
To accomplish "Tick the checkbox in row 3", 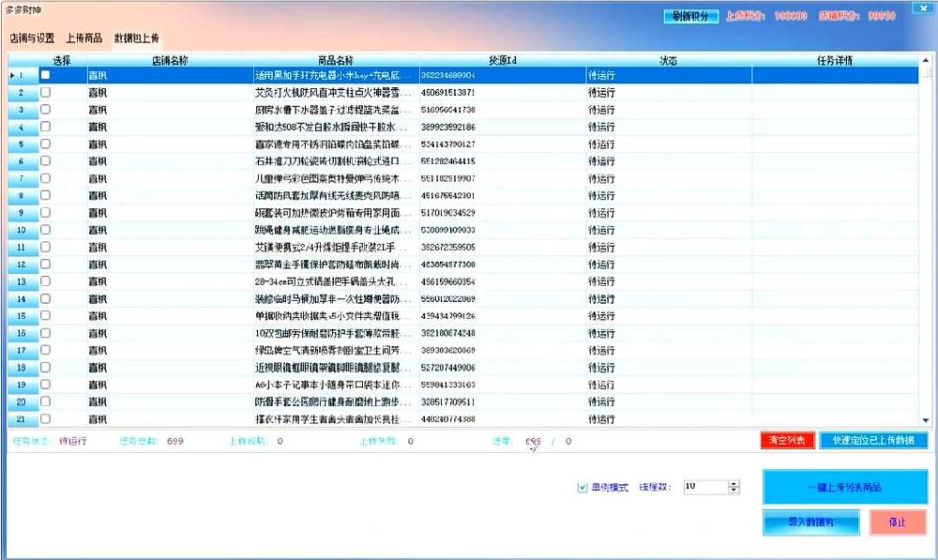I will pyautogui.click(x=45, y=110).
